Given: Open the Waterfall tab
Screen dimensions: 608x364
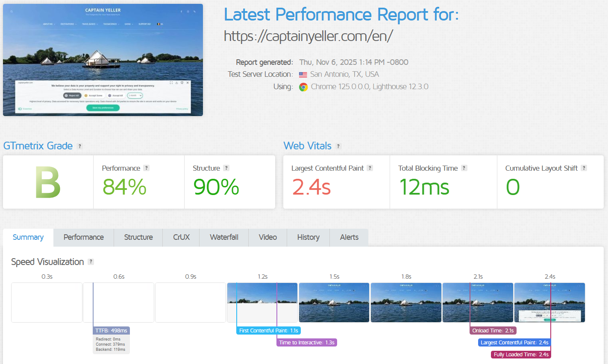Looking at the screenshot, I should 224,237.
